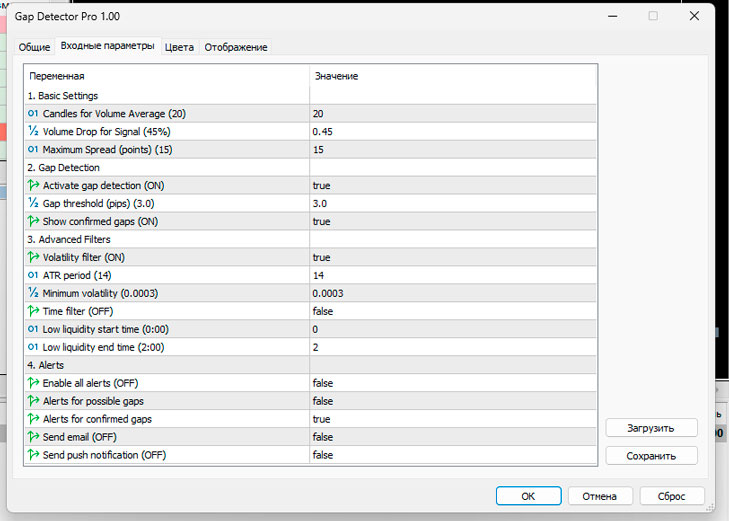Switch to the Общие tab
Viewport: 729px width, 521px height.
[x=34, y=47]
